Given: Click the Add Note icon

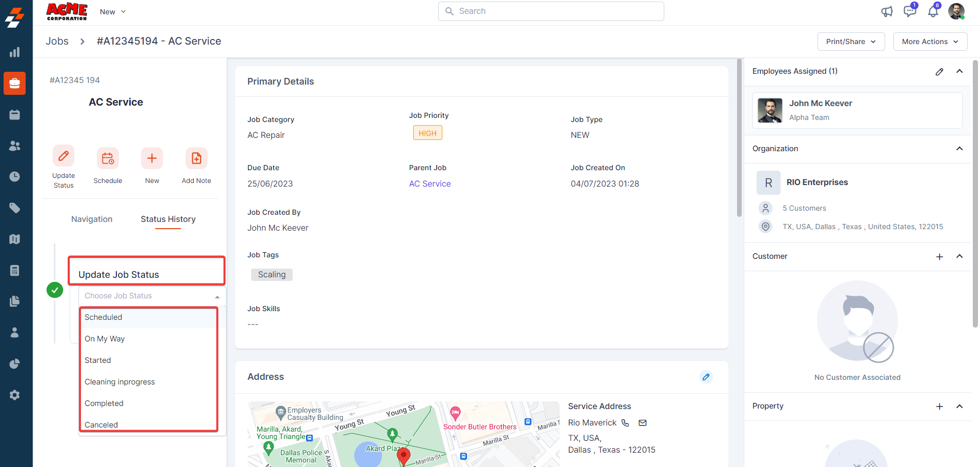Looking at the screenshot, I should click(196, 158).
